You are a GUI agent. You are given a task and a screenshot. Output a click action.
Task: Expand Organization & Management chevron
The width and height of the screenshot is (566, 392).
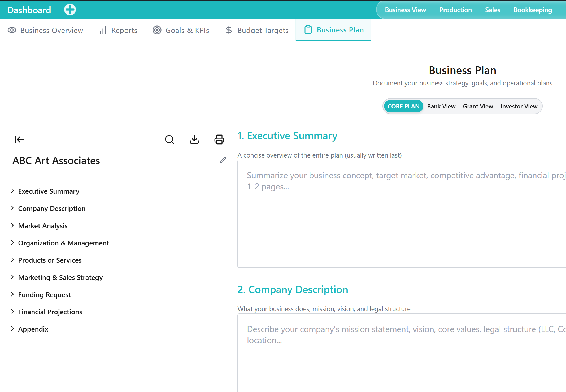click(x=12, y=242)
